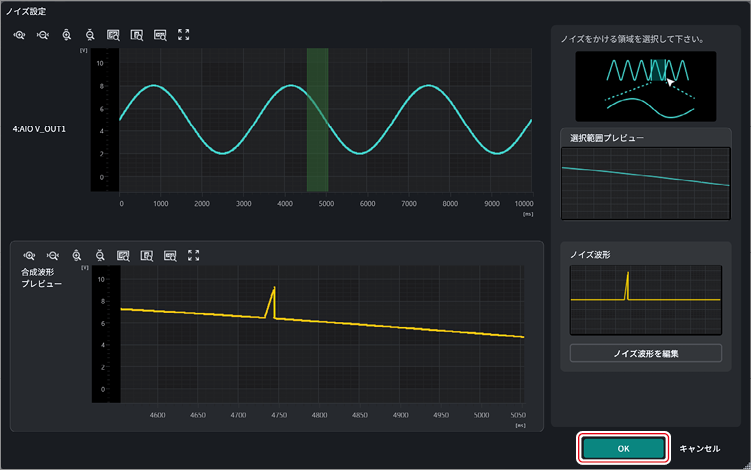Zoom out horizontally on the upper waveform
Screen dimensions: 751x470
(x=43, y=35)
